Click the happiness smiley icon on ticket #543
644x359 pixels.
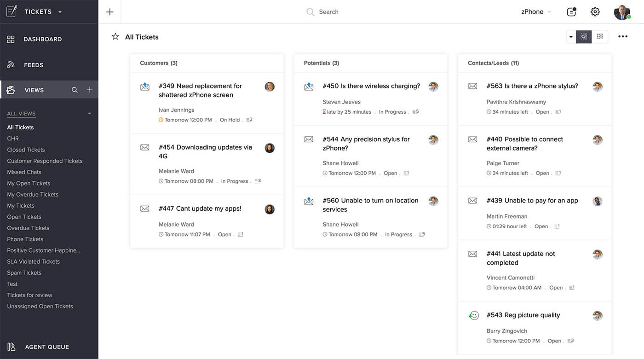pyautogui.click(x=474, y=315)
